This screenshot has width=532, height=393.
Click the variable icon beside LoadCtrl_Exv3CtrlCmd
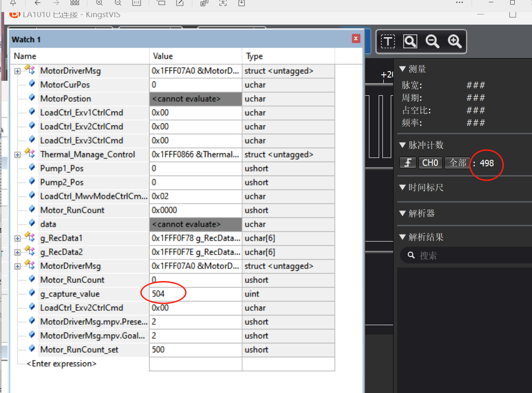coord(32,139)
